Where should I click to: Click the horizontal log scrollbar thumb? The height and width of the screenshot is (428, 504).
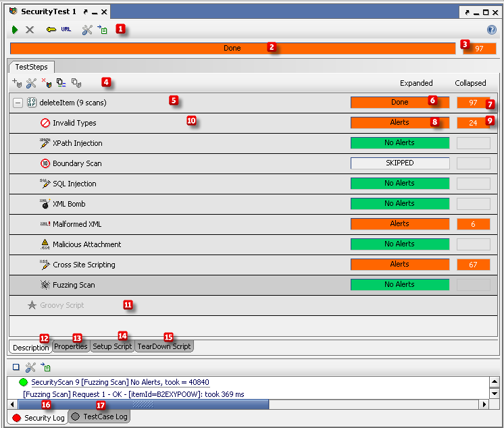point(143,404)
